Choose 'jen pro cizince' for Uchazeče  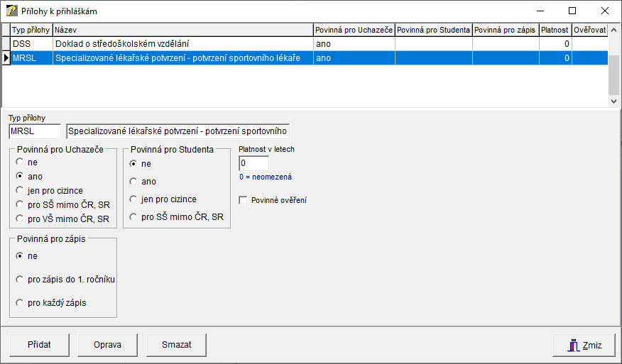point(20,190)
